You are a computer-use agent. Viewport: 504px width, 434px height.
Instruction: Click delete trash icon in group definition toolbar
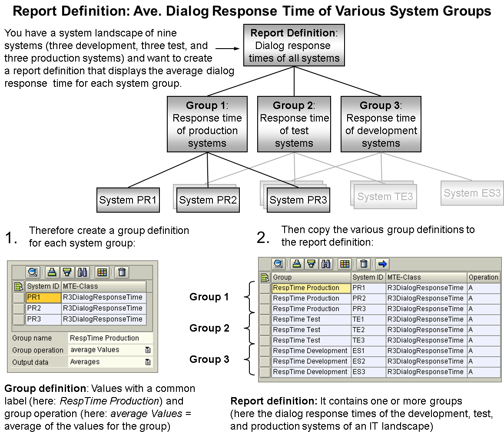click(122, 272)
